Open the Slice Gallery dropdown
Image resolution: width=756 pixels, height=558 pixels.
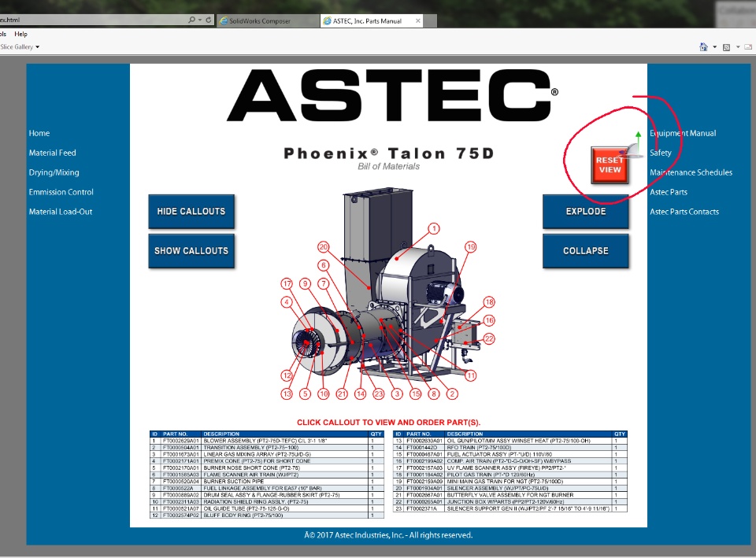20,46
